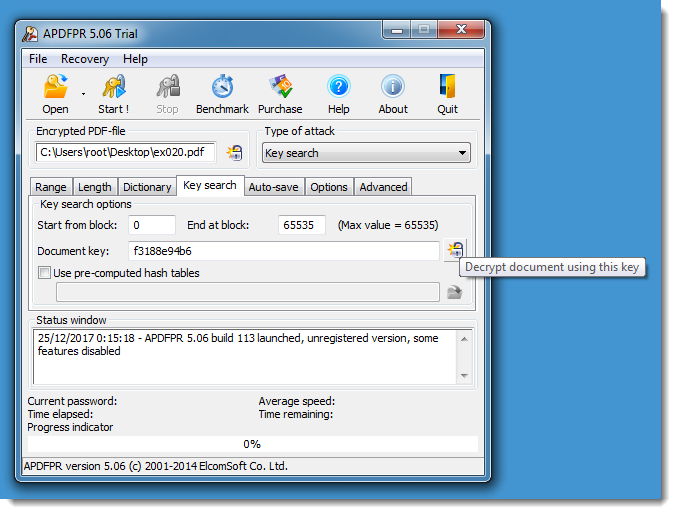Click the Document key input field

coord(283,251)
